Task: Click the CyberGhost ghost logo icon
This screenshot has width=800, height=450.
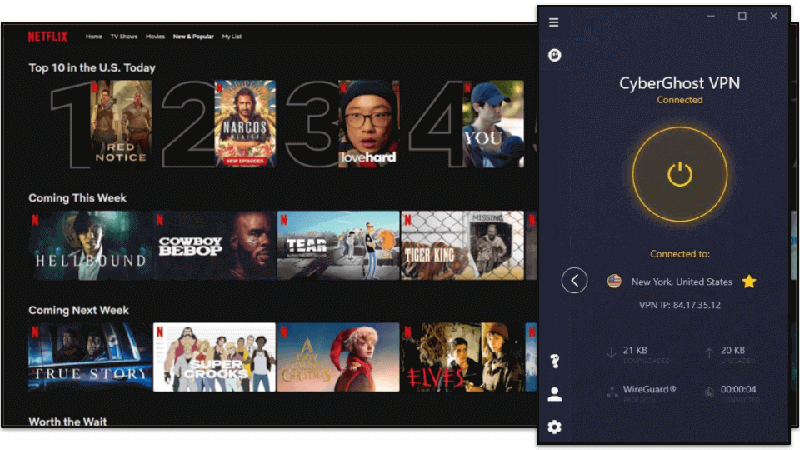Action: 555,55
